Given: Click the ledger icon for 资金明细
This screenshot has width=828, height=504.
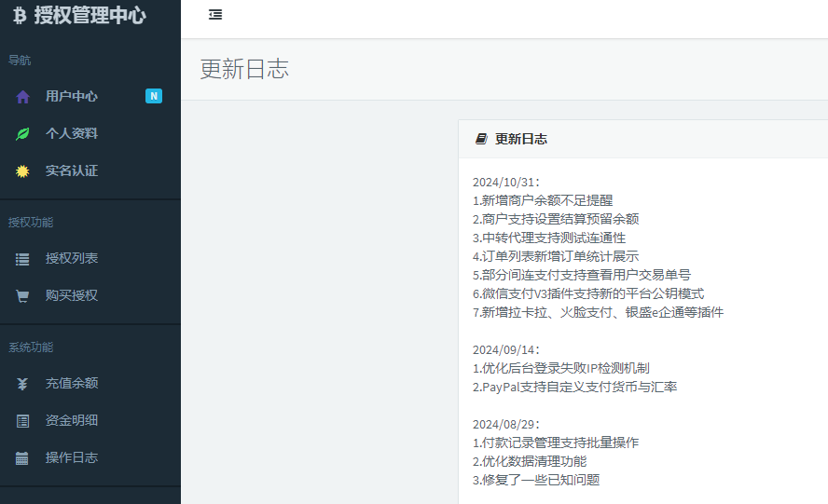Looking at the screenshot, I should [22, 421].
